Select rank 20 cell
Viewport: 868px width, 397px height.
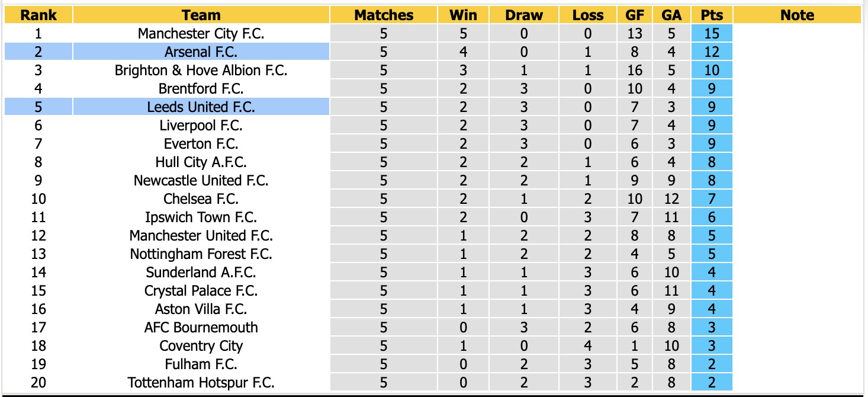38,383
